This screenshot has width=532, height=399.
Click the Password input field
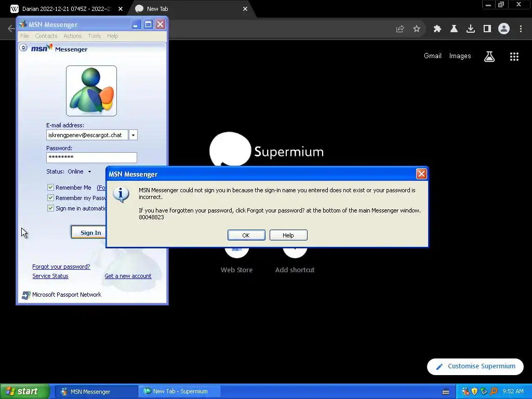pyautogui.click(x=91, y=157)
